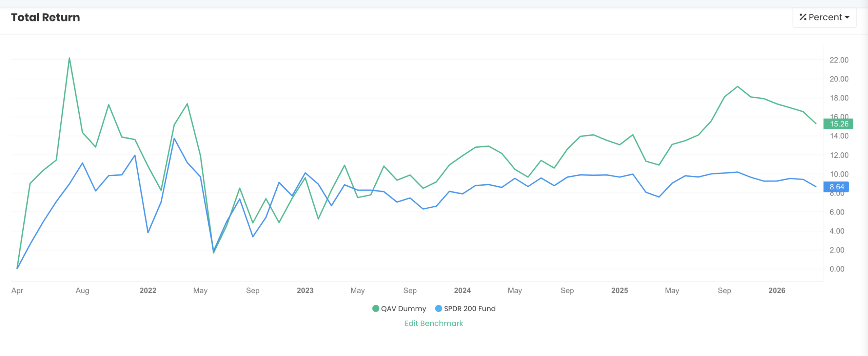Screen dimensions: 868x356
Task: Select the Total Return heading
Action: point(45,17)
